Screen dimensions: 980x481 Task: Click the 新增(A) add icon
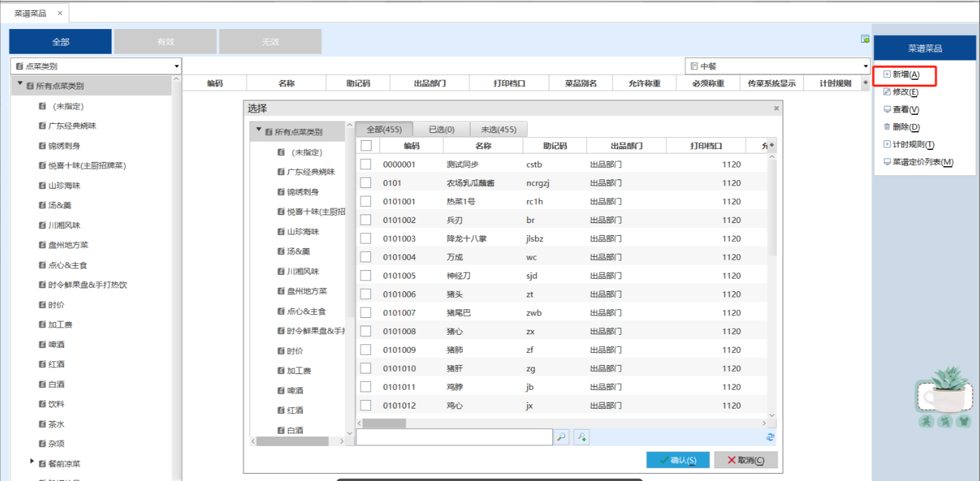(x=887, y=74)
